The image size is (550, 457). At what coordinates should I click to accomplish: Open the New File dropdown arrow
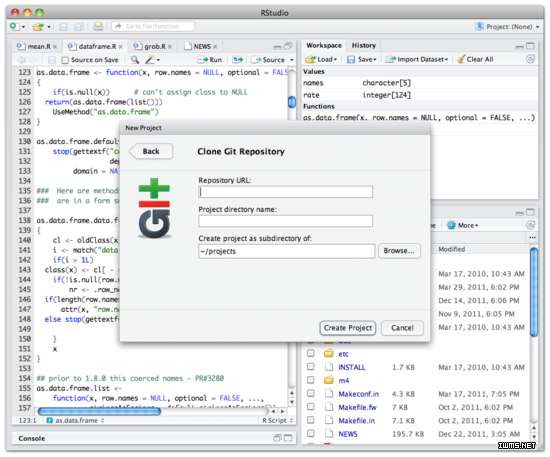[24, 27]
